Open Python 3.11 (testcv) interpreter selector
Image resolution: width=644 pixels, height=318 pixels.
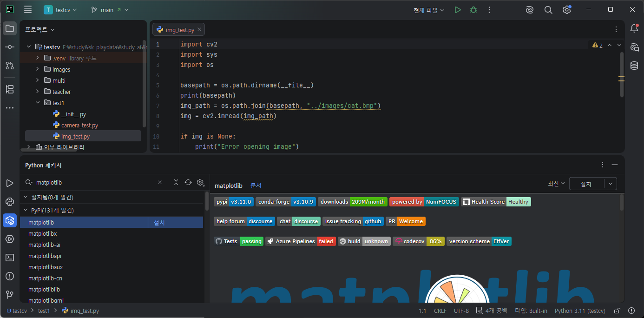pyautogui.click(x=580, y=311)
